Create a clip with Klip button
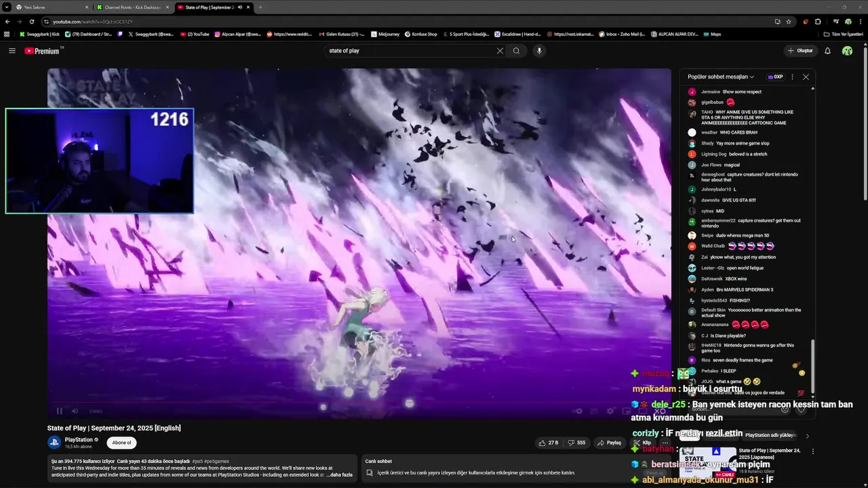 tap(641, 443)
